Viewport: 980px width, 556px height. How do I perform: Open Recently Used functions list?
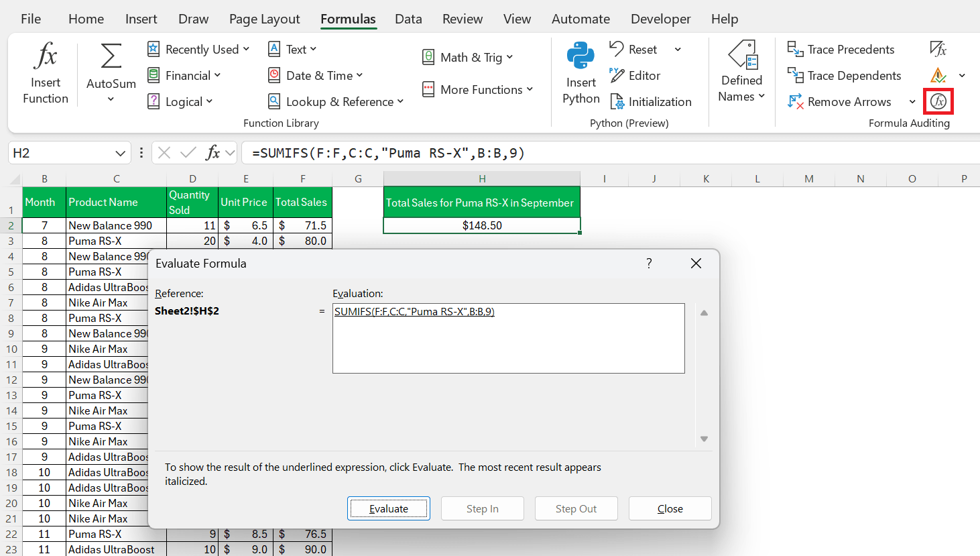tap(198, 49)
